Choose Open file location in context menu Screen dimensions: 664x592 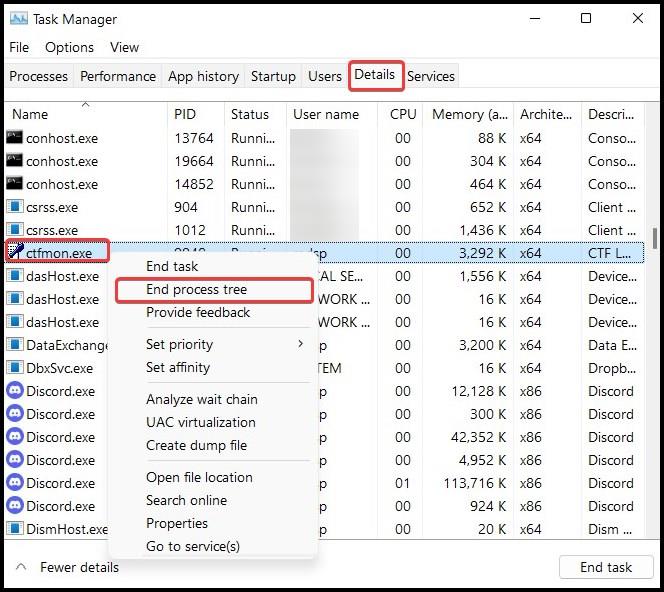[199, 477]
